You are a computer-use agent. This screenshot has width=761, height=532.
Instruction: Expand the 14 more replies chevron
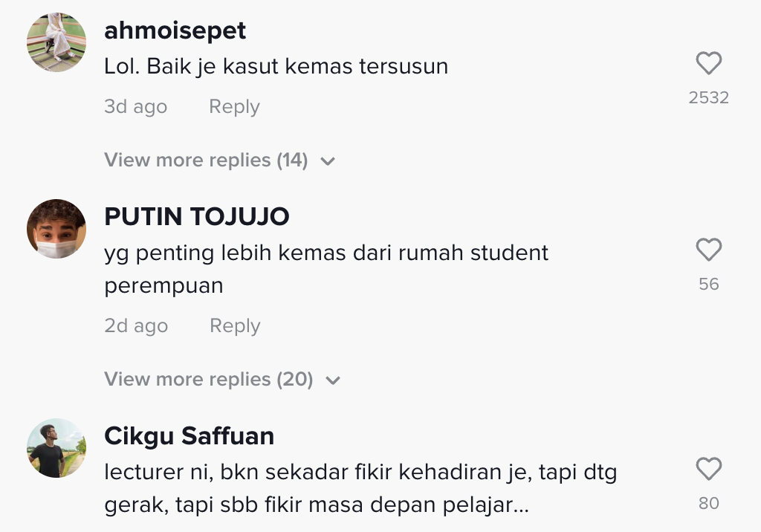coord(328,161)
